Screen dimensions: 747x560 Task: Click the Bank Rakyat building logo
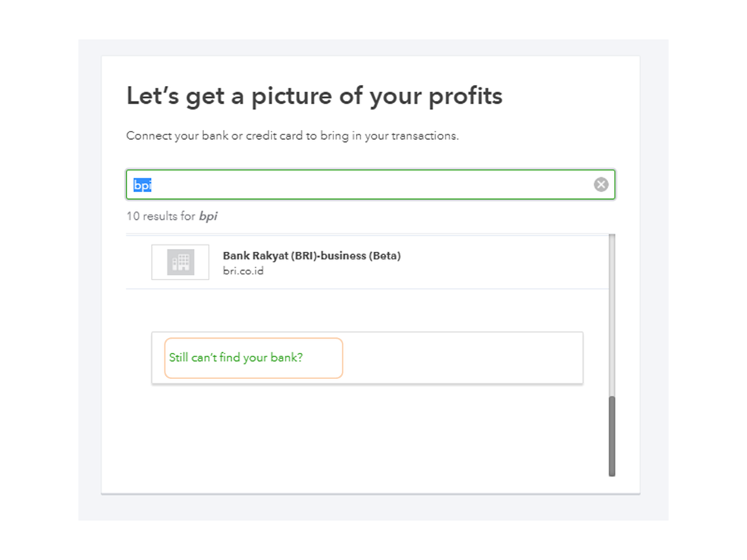pos(180,262)
